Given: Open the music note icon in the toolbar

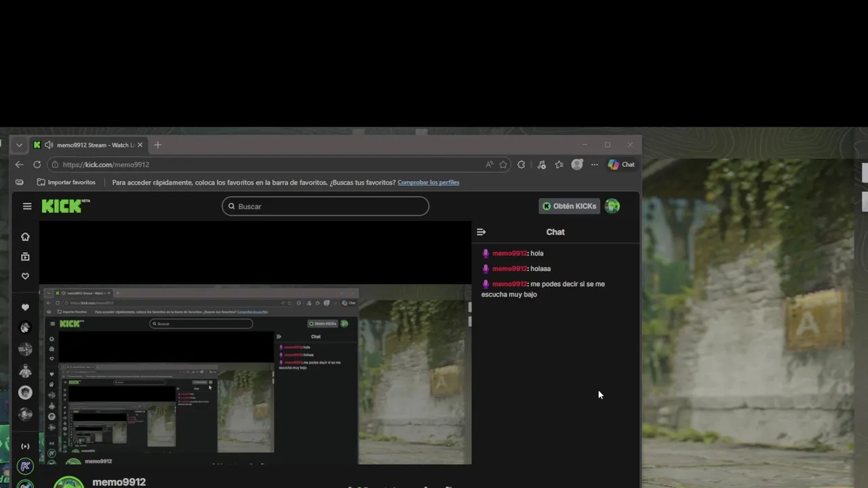Looking at the screenshot, I should coord(541,165).
